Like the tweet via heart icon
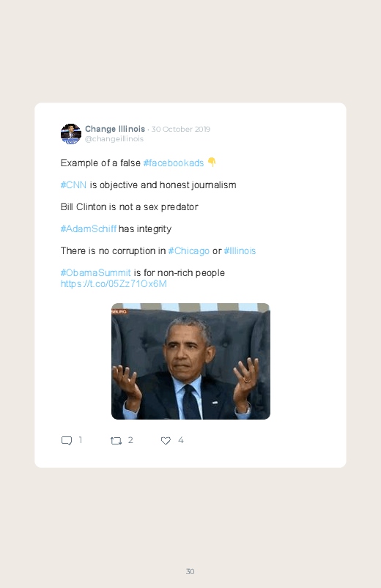Screen dimensions: 381x588 [x=166, y=441]
